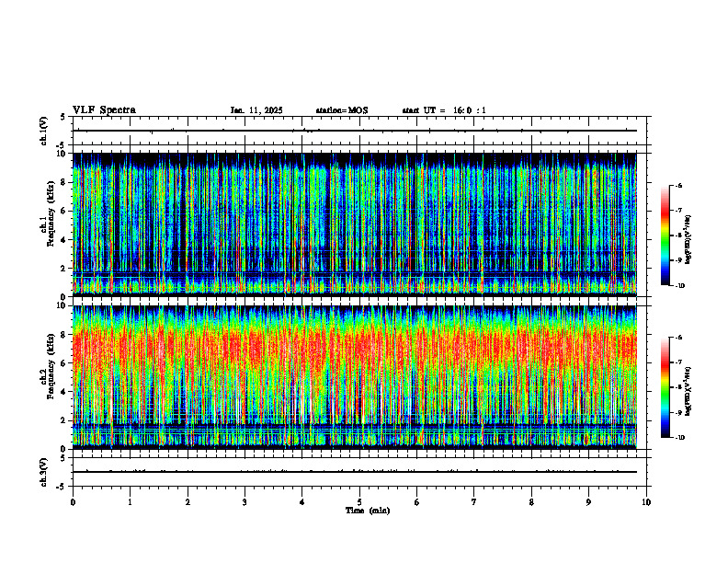Image resolution: width=728 pixels, height=563 pixels.
Task: Click time axis tick label "10"
Action: point(646,502)
